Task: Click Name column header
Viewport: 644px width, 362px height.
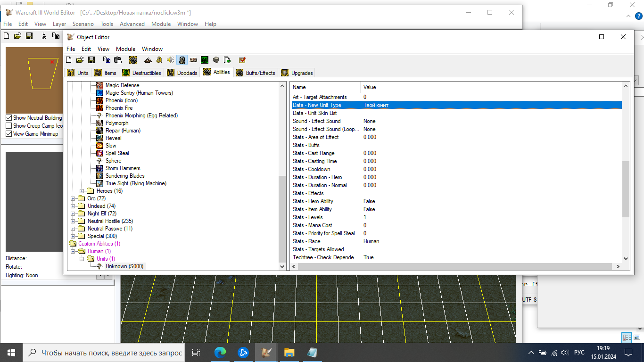Action: click(325, 87)
